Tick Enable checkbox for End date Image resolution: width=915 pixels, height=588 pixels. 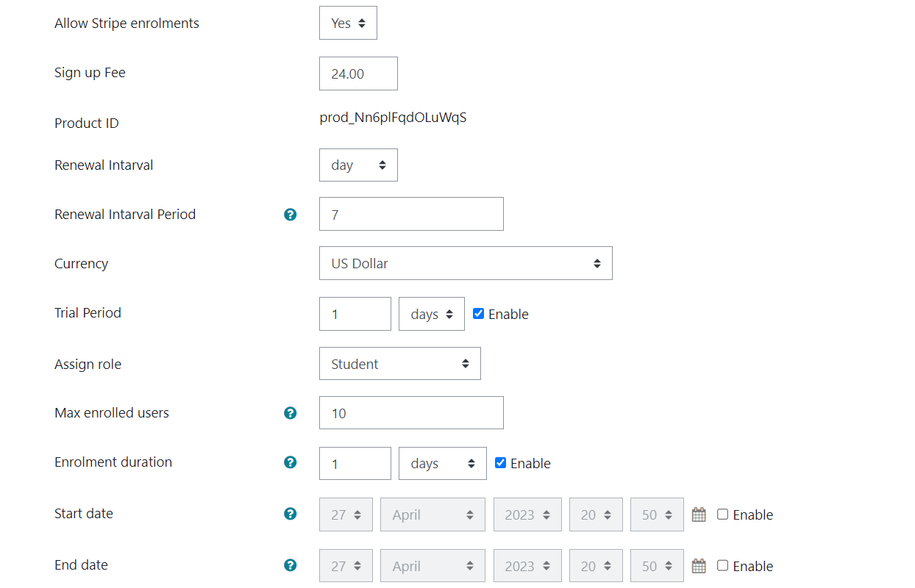click(723, 566)
